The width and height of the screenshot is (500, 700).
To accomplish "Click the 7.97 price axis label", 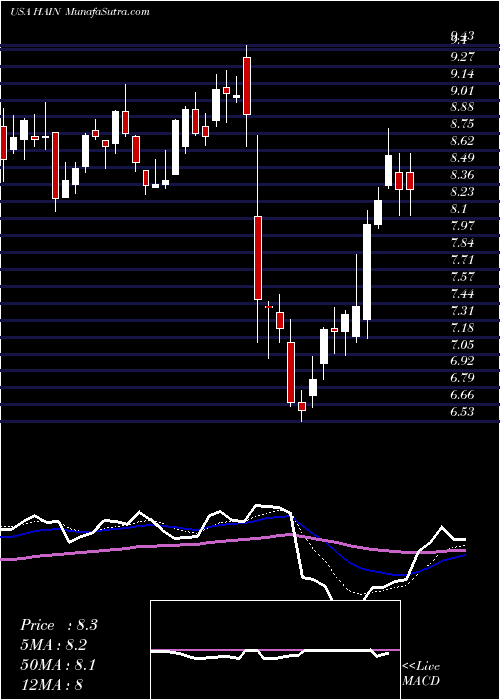I will 462,225.
